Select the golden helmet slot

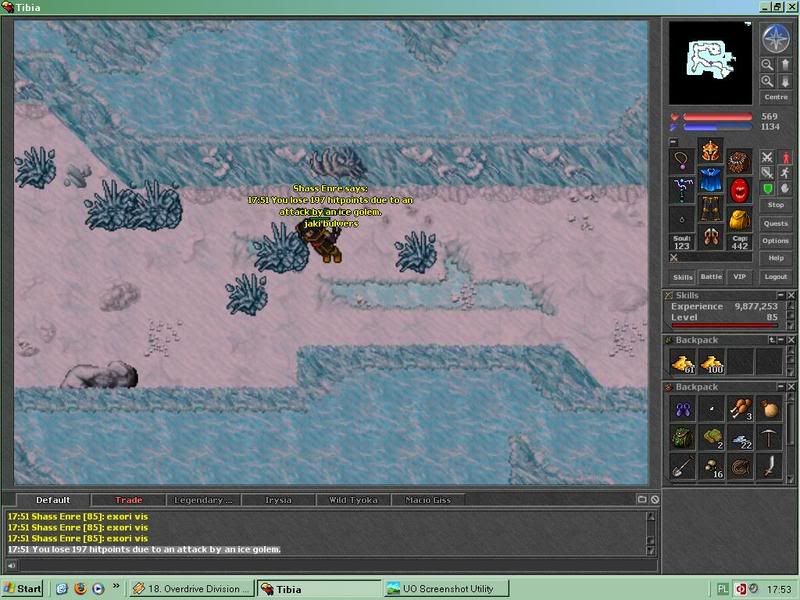tap(711, 151)
